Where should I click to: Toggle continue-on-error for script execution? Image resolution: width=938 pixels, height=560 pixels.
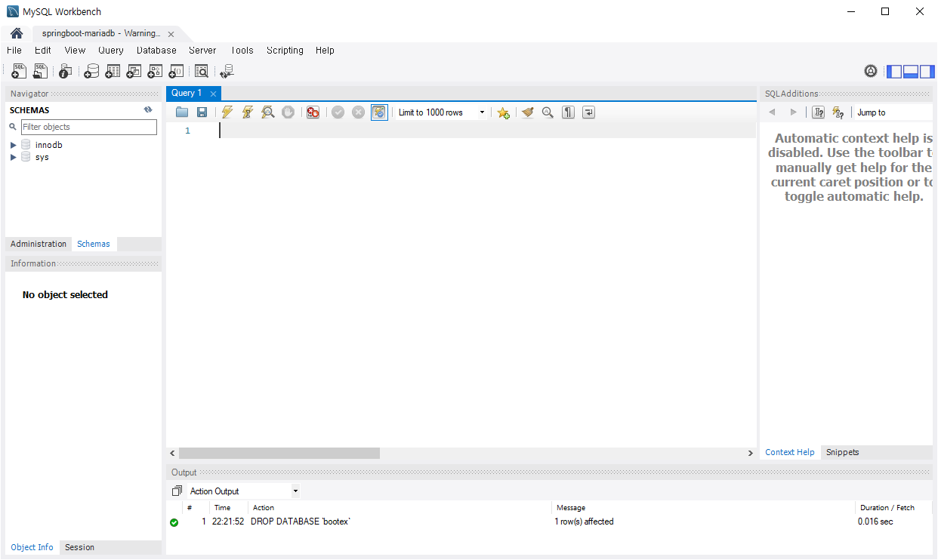click(313, 112)
